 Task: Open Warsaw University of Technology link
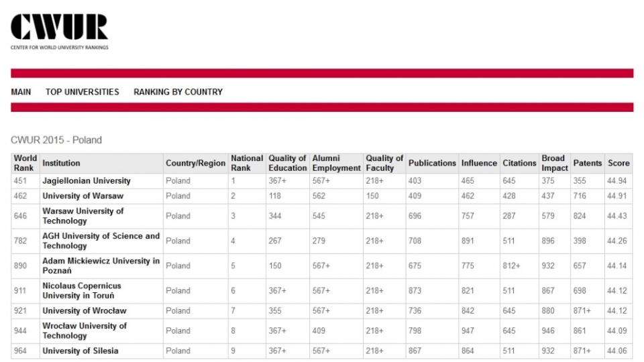click(83, 216)
